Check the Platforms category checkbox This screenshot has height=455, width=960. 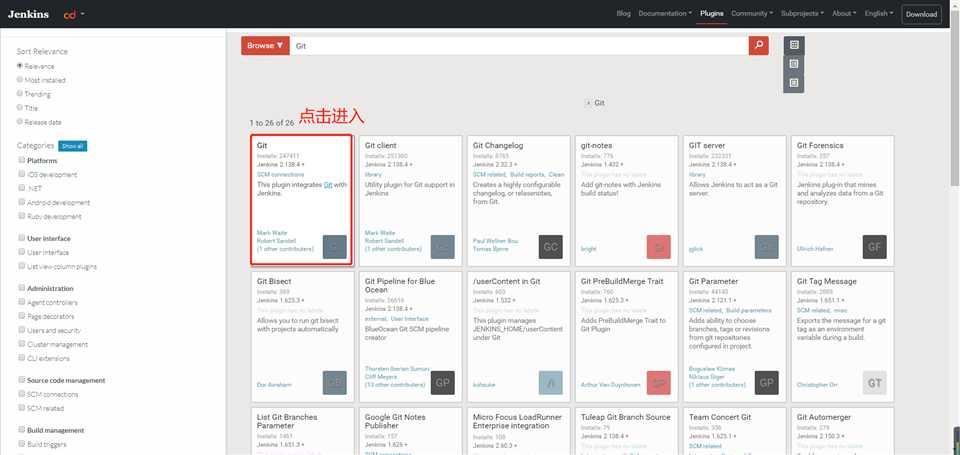click(22, 160)
